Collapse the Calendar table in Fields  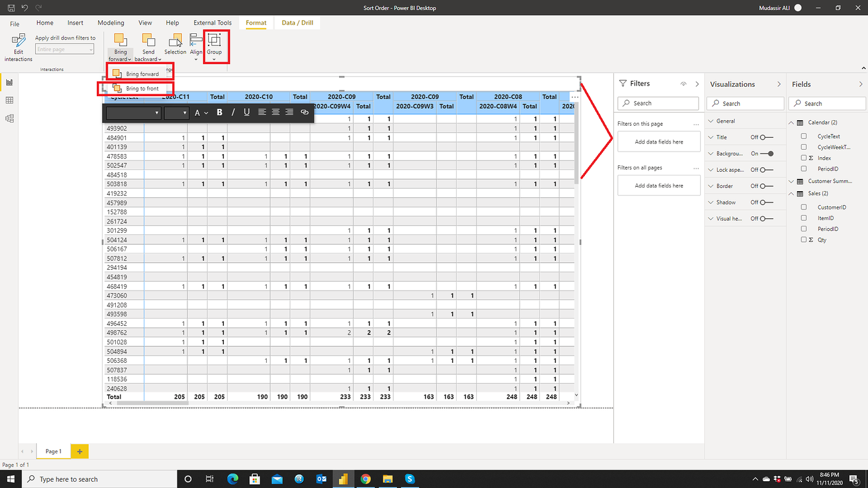pos(791,122)
